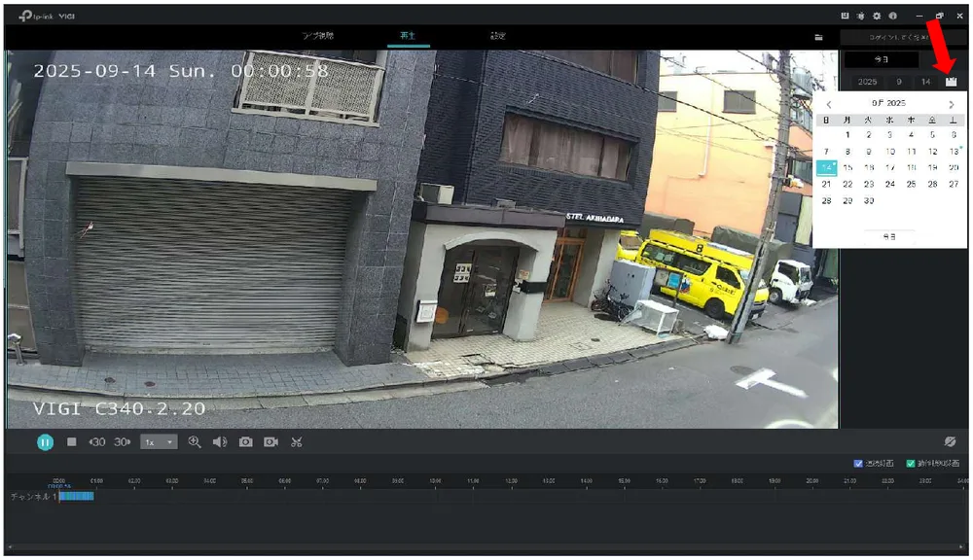Toggle the blue continuous recording checkbox
The width and height of the screenshot is (973, 560).
point(858,464)
